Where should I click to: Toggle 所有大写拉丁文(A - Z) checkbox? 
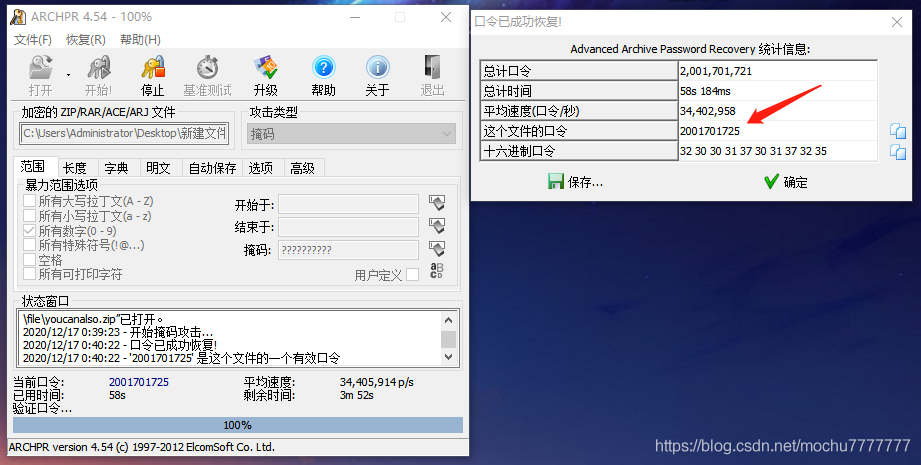[x=29, y=201]
